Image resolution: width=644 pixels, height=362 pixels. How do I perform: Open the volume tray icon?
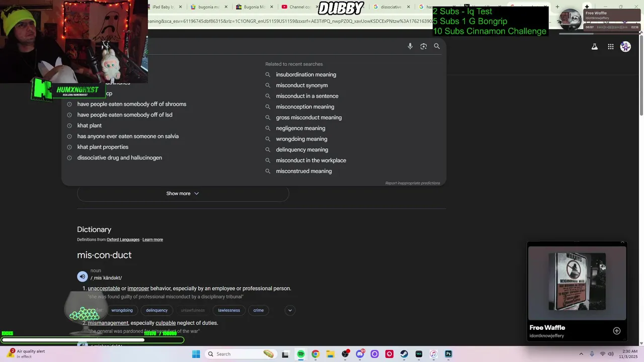pos(611,354)
